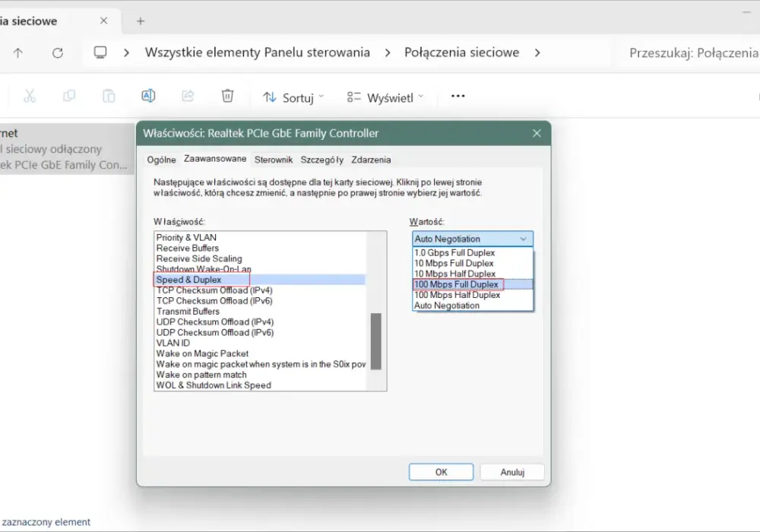
Task: Select Wake on pattern match property
Action: point(260,375)
